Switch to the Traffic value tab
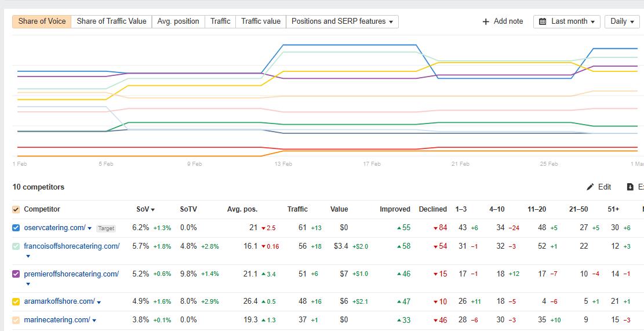This screenshot has width=644, height=331. coord(260,21)
